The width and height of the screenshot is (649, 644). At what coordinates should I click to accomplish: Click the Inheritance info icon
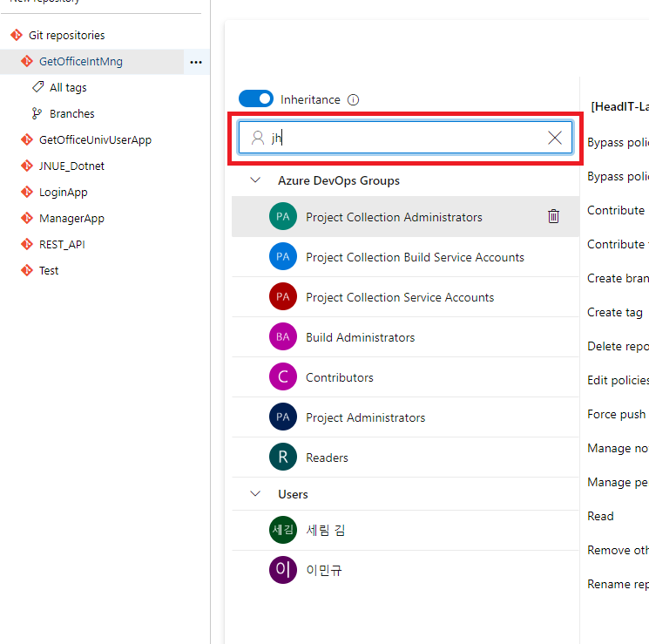pyautogui.click(x=353, y=100)
